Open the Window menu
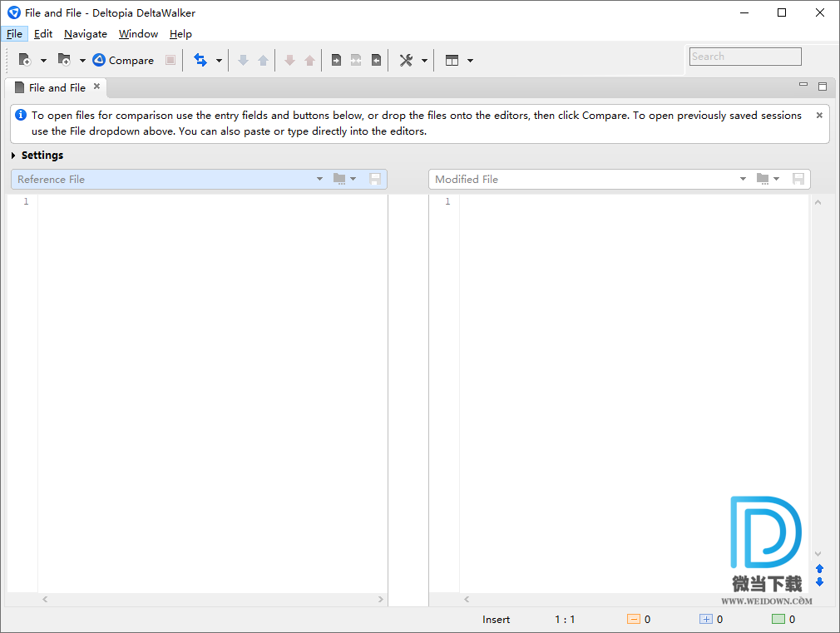Image resolution: width=840 pixels, height=633 pixels. tap(138, 34)
